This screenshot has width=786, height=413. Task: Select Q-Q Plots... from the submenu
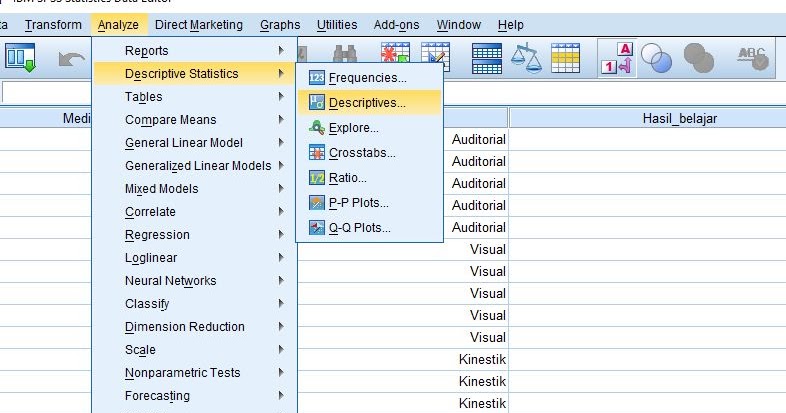[359, 228]
